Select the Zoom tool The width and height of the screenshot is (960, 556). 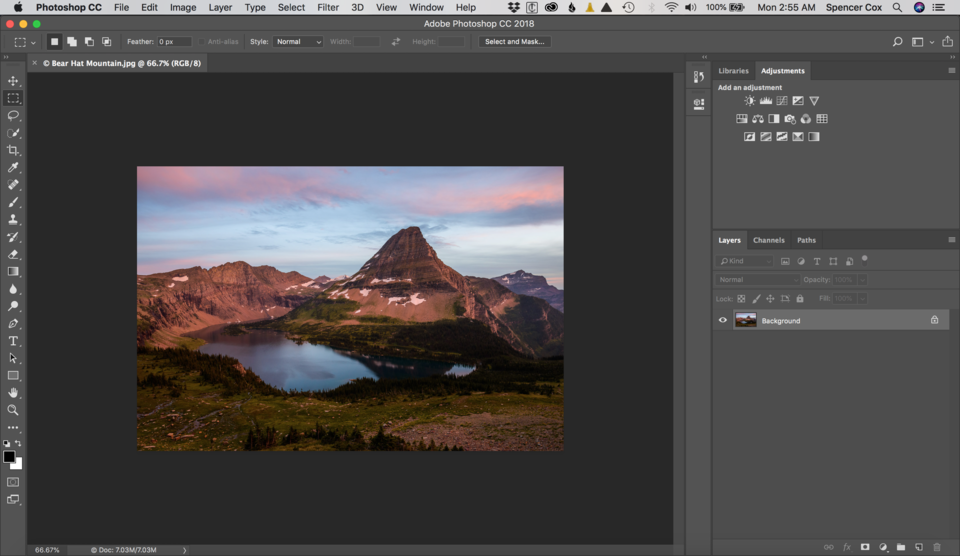pyautogui.click(x=13, y=410)
